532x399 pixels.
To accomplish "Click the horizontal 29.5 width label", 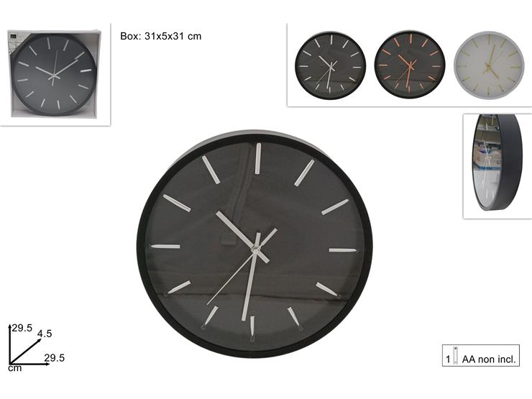I will coord(55,357).
